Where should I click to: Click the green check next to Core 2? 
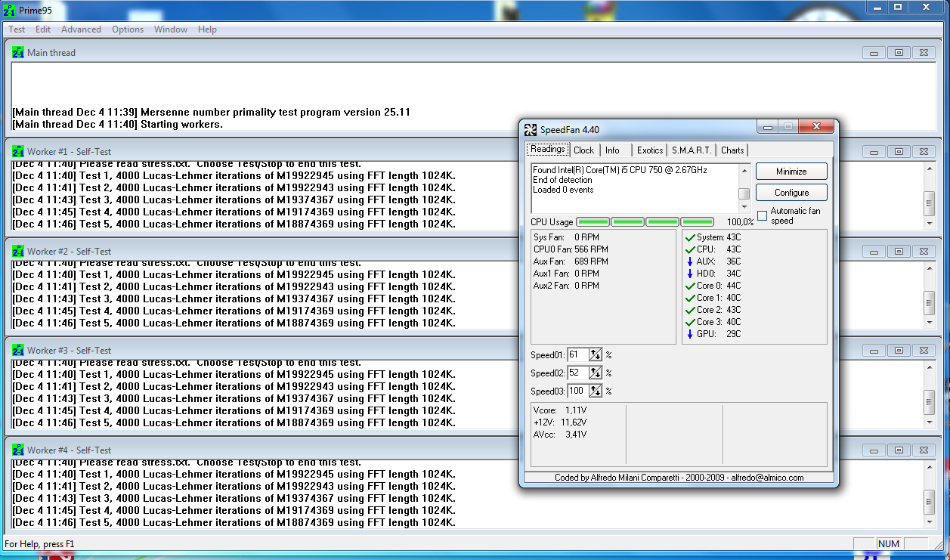[x=690, y=310]
